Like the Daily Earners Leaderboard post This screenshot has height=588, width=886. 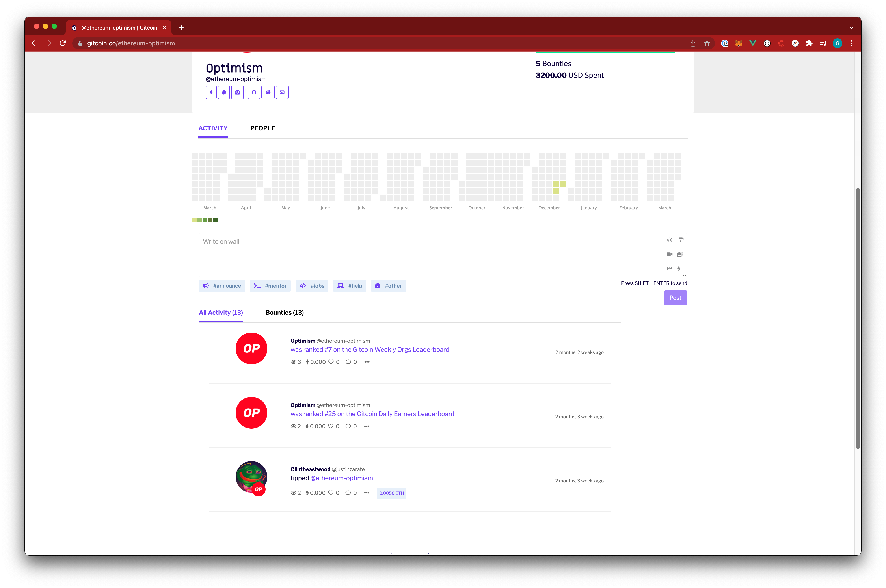(x=331, y=426)
